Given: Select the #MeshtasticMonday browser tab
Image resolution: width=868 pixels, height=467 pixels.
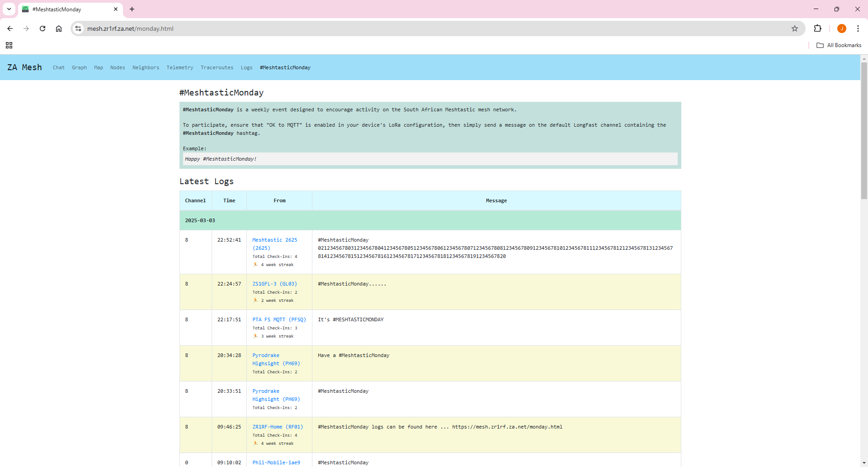Looking at the screenshot, I should pyautogui.click(x=71, y=9).
